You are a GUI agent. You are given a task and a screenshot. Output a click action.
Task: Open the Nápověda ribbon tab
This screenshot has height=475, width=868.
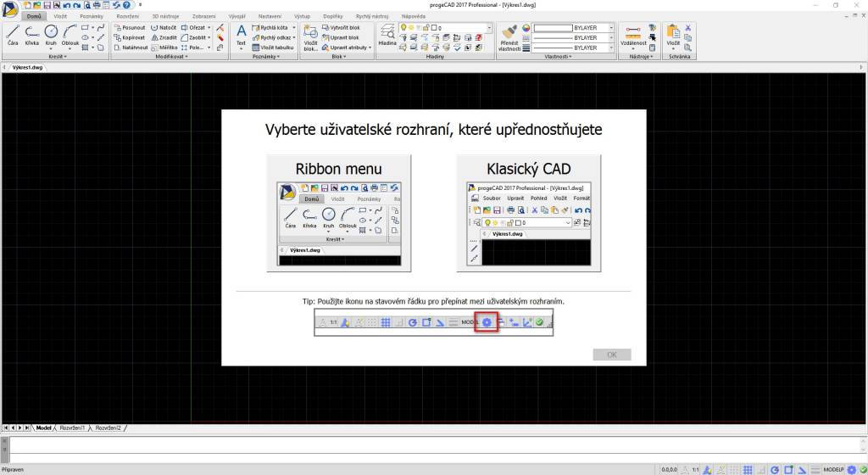[x=414, y=16]
